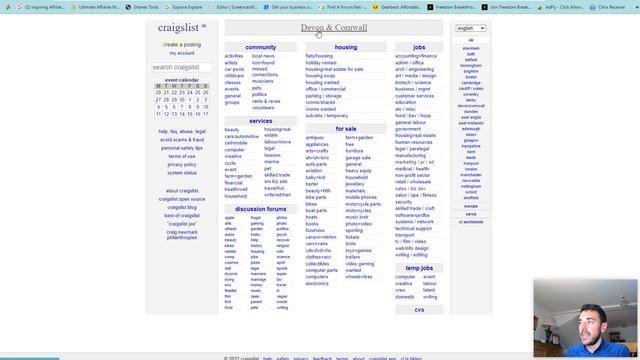The width and height of the screenshot is (640, 360).
Task: Open the jobs section heading
Action: click(419, 47)
